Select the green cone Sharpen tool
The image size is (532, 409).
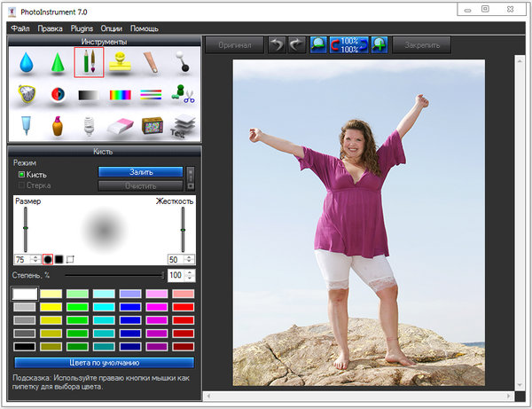(x=58, y=62)
